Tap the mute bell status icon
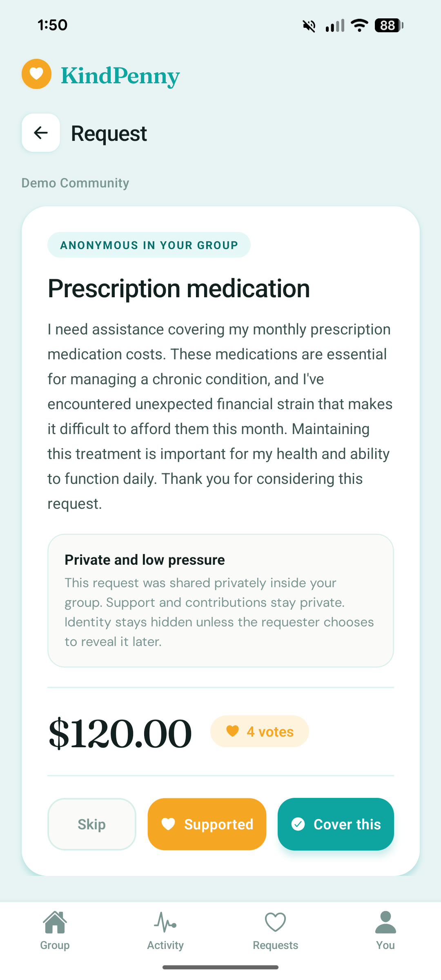 click(x=309, y=26)
